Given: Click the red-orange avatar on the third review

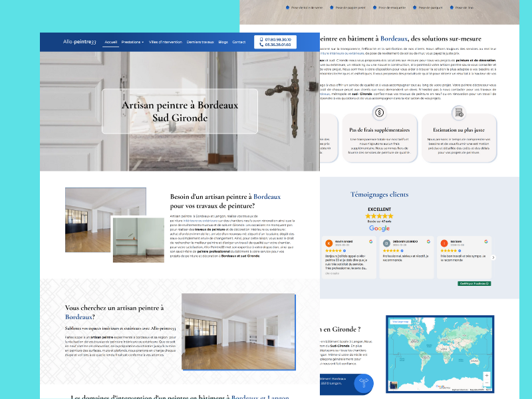Looking at the screenshot, I should point(444,243).
